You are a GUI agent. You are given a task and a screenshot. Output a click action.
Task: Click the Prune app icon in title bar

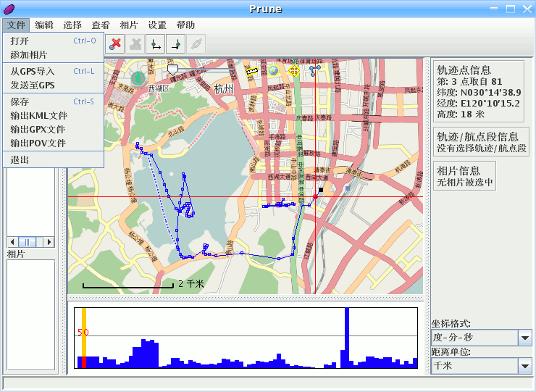[9, 9]
